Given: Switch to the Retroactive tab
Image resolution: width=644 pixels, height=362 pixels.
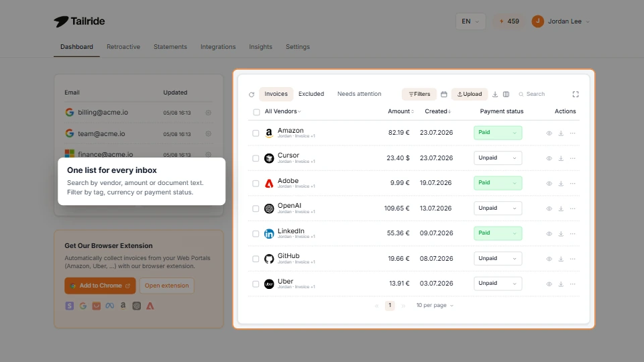Looking at the screenshot, I should coord(123,47).
